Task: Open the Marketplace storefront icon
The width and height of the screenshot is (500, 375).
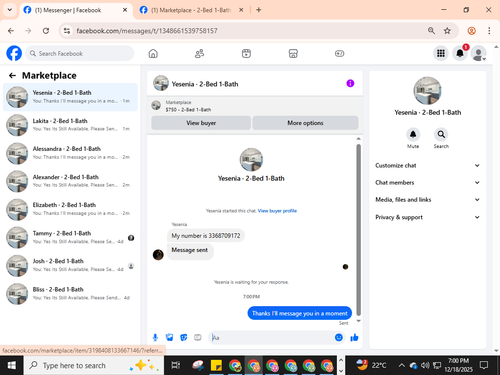Action: pos(293,53)
